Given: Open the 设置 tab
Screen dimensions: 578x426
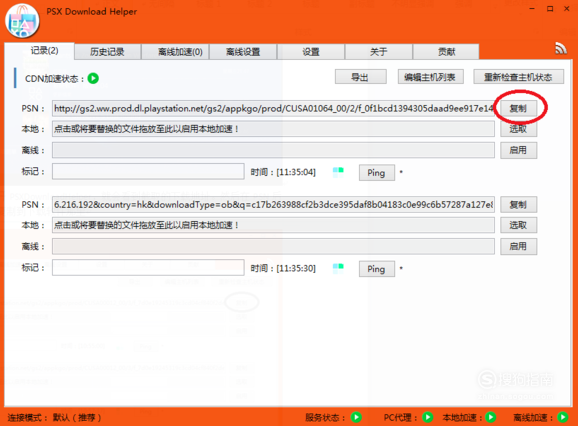Looking at the screenshot, I should [x=311, y=52].
